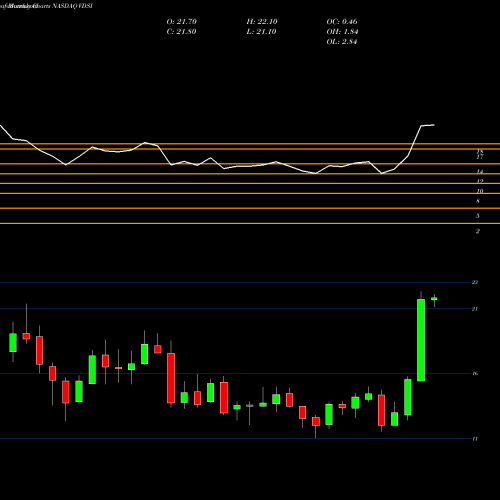Viewport: 500px width, 500px height.
Task: Click the white line's rightmost endpoint
Action: click(x=434, y=125)
